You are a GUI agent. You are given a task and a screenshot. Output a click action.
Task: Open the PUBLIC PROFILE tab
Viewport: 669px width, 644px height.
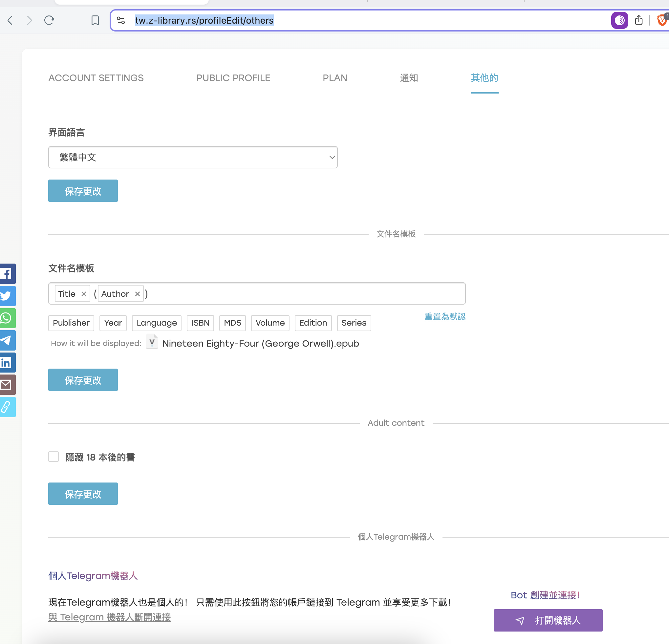pos(233,78)
